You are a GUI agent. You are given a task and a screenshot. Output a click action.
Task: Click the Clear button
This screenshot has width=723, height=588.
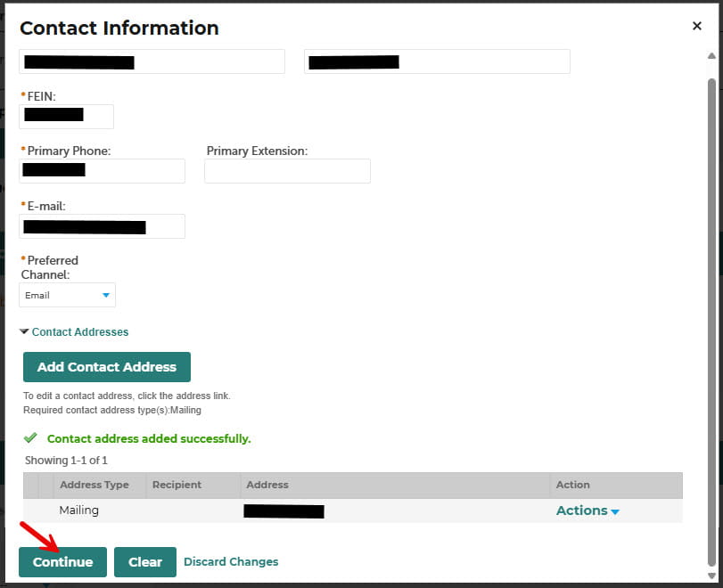pyautogui.click(x=145, y=562)
